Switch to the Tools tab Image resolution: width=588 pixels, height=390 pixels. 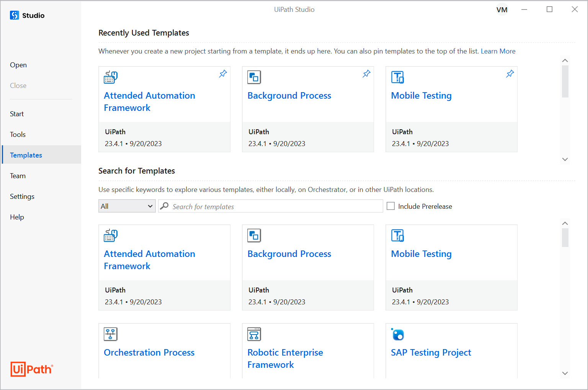coord(18,135)
